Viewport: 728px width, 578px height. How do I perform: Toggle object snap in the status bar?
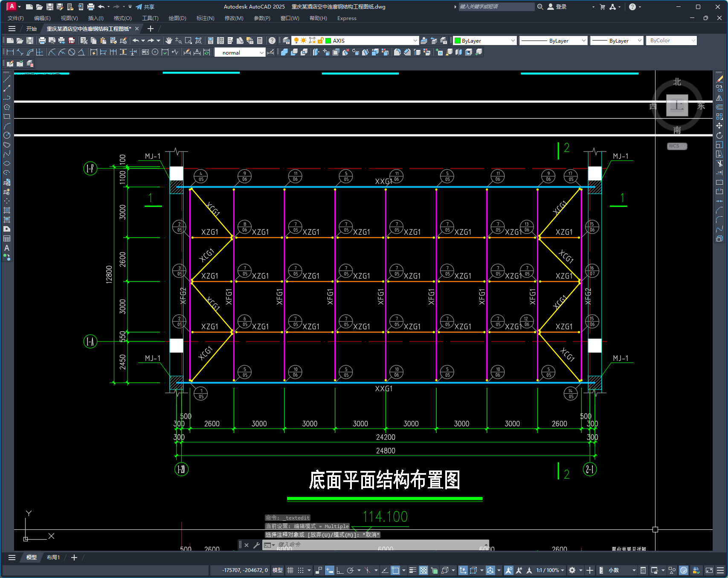click(x=395, y=570)
